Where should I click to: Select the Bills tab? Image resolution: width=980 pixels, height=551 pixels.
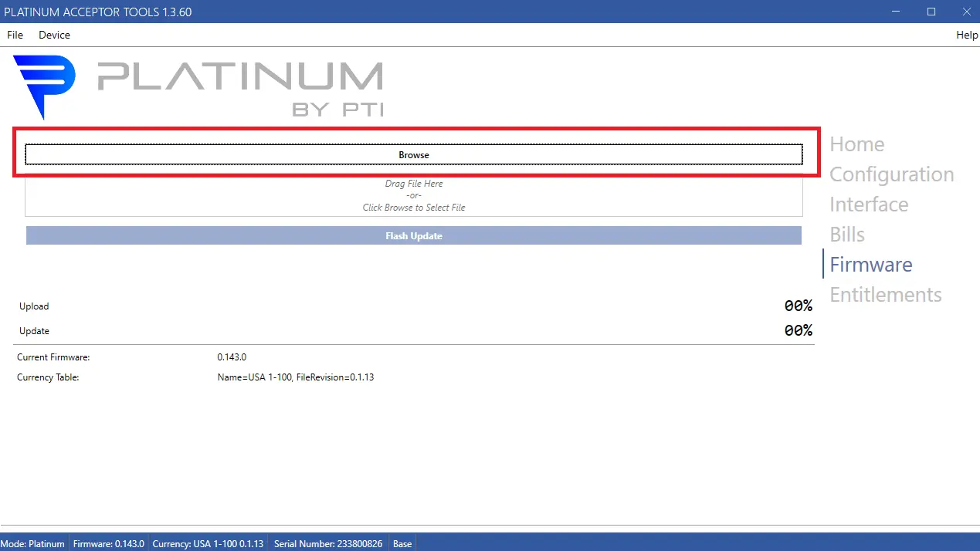(847, 235)
